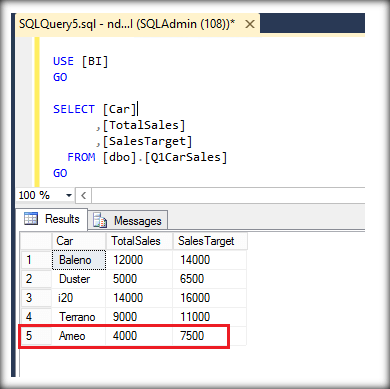
Task: Click the 14000 TotalSales value for i20
Action: [x=139, y=298]
